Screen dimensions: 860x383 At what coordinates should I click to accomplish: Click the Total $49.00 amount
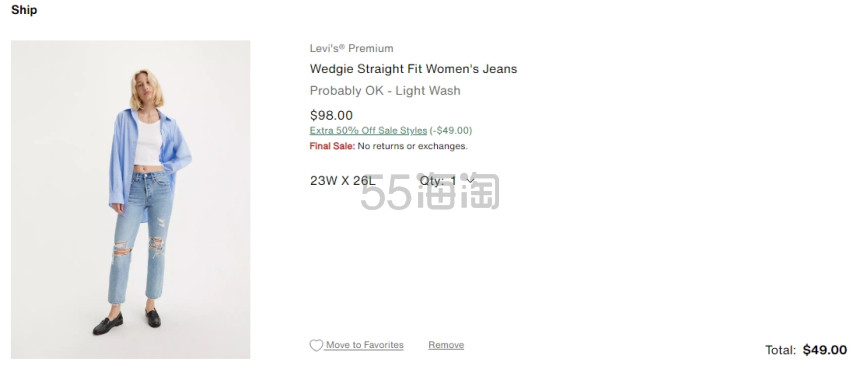tap(825, 350)
